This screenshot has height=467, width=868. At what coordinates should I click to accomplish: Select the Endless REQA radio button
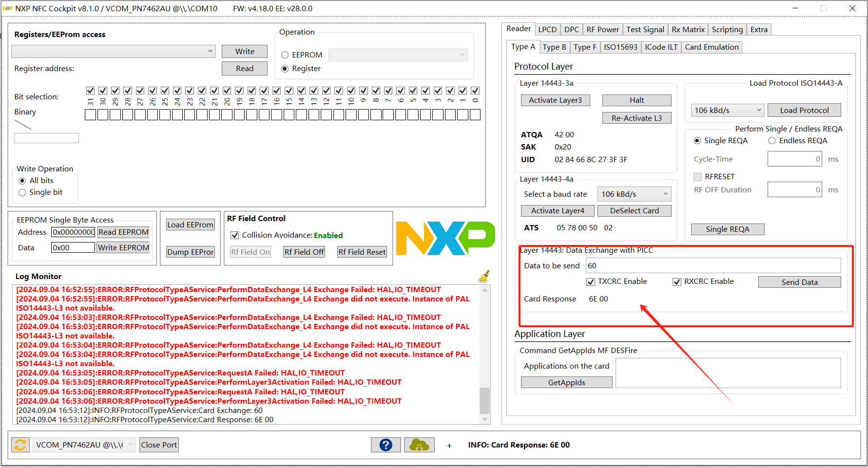(x=772, y=140)
